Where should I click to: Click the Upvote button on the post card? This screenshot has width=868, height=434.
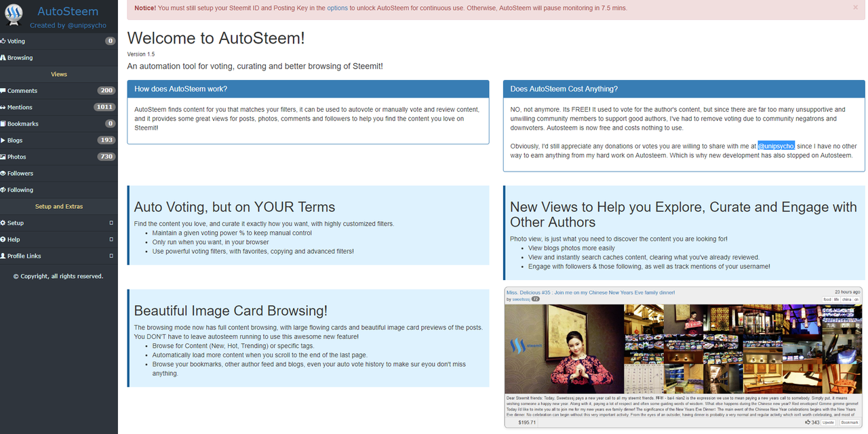coord(829,422)
